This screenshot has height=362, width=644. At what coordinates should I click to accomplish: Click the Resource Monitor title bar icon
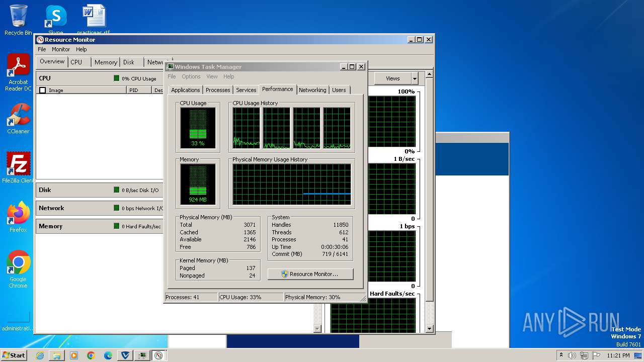pos(40,40)
